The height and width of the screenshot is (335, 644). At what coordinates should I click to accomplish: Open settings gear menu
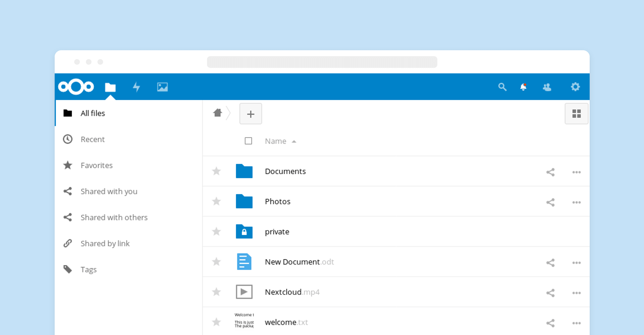(575, 87)
